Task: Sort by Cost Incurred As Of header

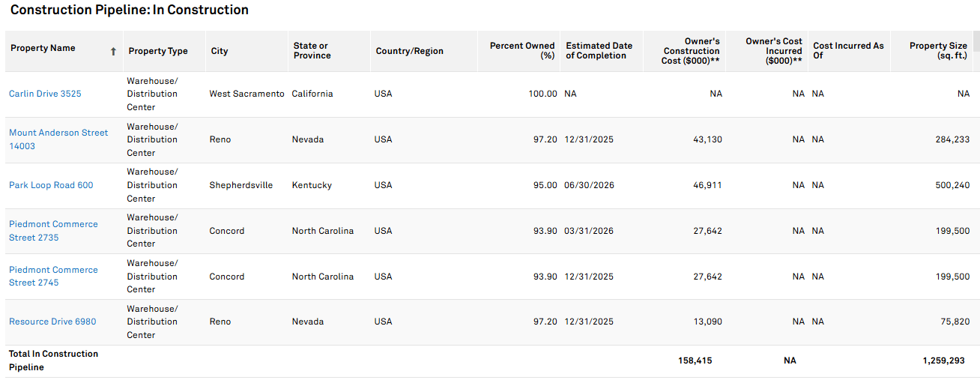Action: [848, 51]
